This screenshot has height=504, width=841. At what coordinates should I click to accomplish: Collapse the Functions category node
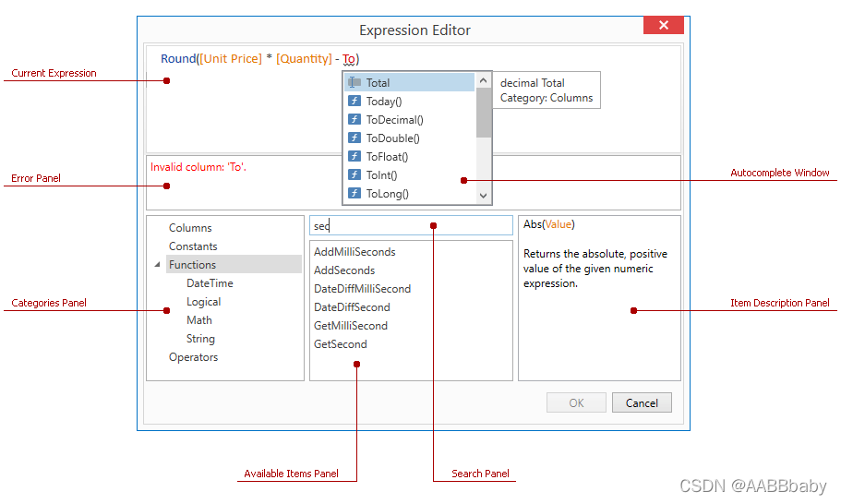[x=157, y=264]
